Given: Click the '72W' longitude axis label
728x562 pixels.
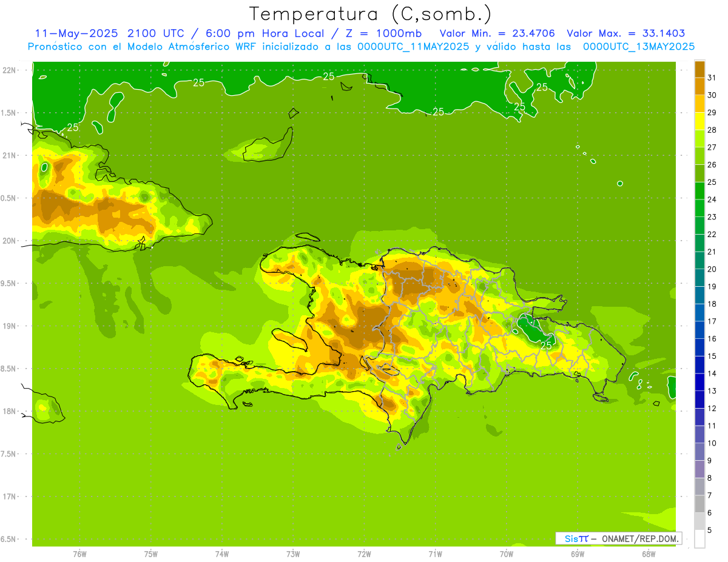Looking at the screenshot, I should click(x=364, y=554).
